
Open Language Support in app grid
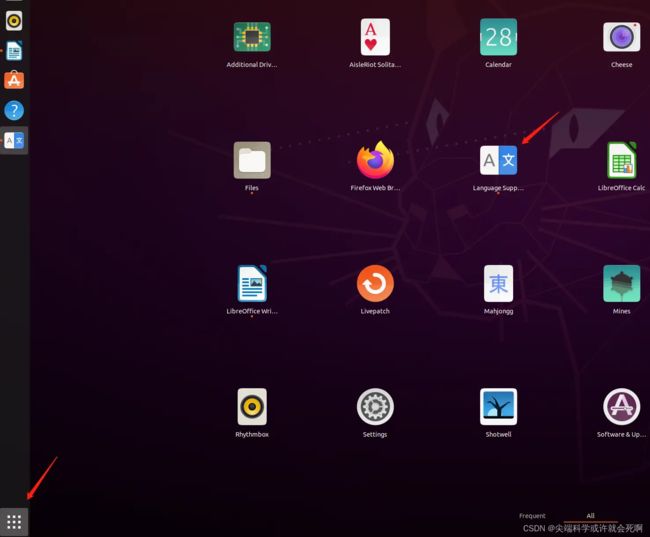(x=498, y=160)
